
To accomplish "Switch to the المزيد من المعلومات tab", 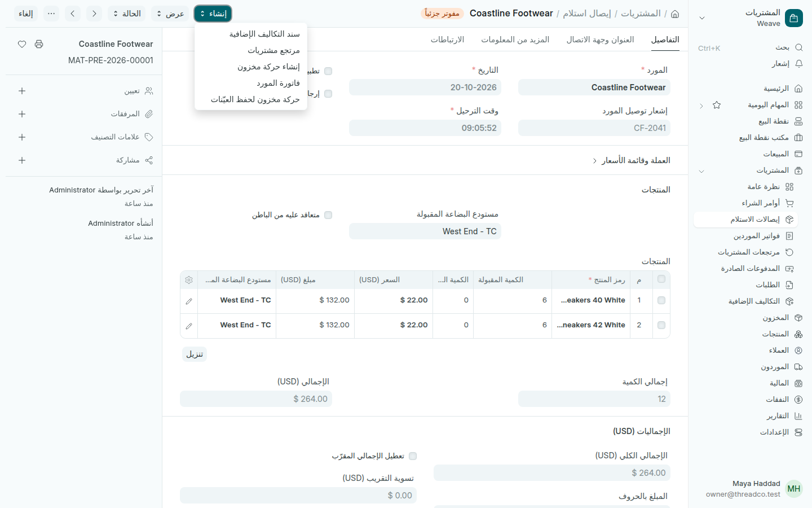I will [515, 40].
